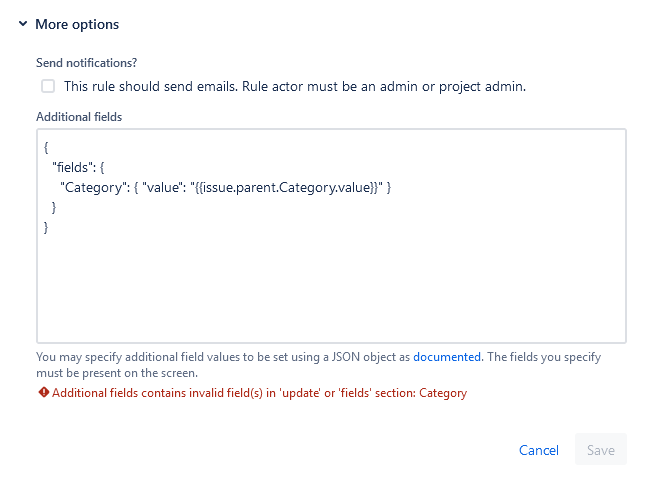Click the invalid field error message text
This screenshot has height=484, width=661.
point(259,393)
